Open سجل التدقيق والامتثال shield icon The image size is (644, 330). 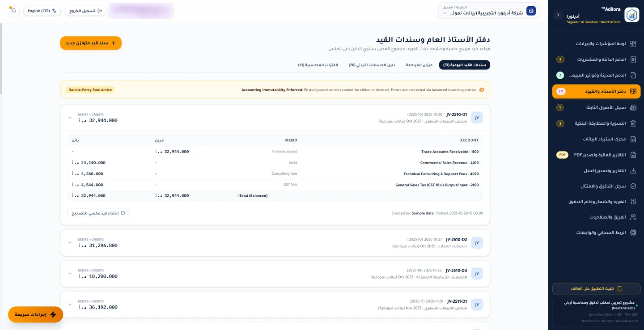click(x=633, y=186)
